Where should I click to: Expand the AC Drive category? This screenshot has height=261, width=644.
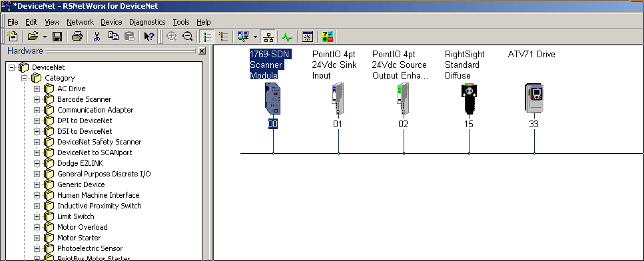click(37, 89)
